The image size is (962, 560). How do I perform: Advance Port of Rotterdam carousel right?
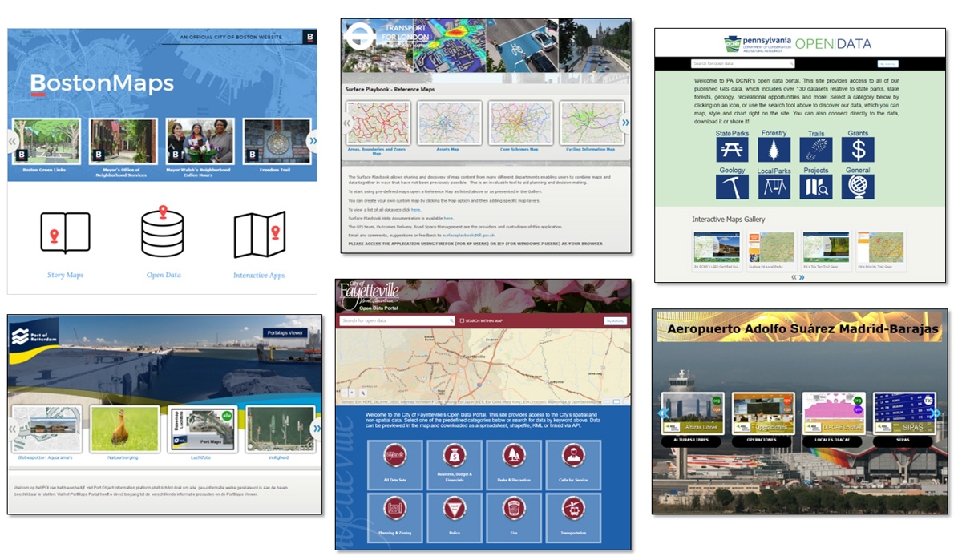pos(316,429)
